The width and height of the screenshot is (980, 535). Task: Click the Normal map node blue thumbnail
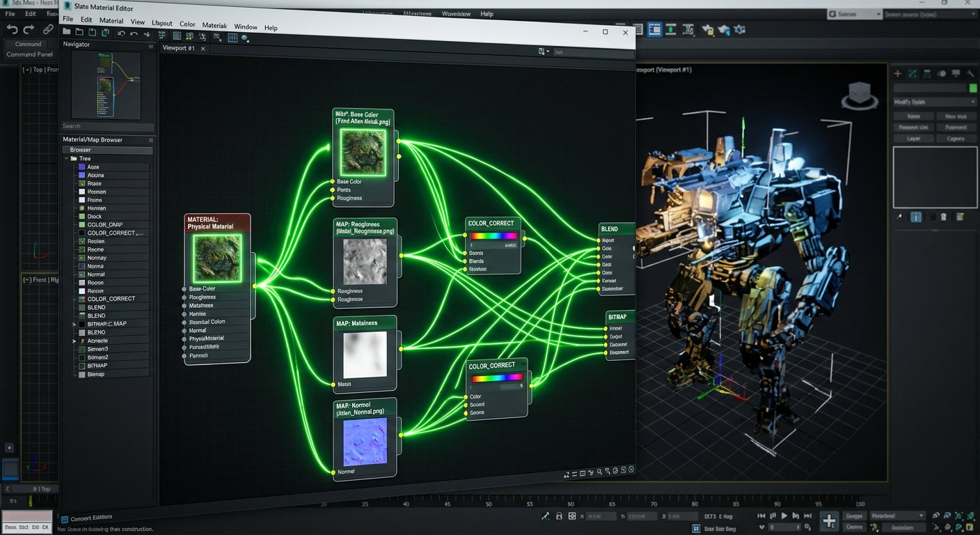(365, 442)
